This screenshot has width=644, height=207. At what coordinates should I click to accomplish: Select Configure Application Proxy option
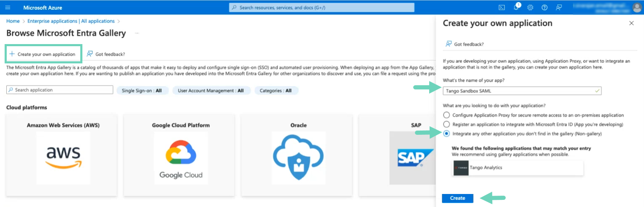[x=446, y=115]
